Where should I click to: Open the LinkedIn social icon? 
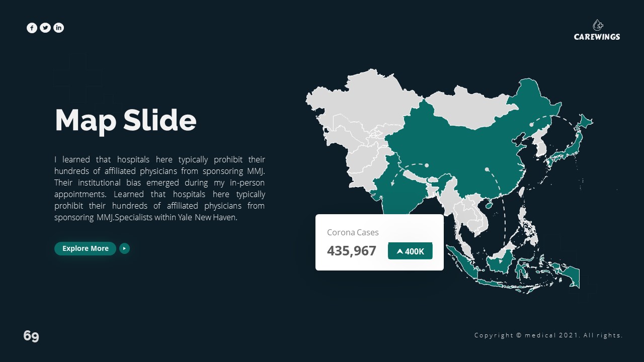click(x=59, y=28)
